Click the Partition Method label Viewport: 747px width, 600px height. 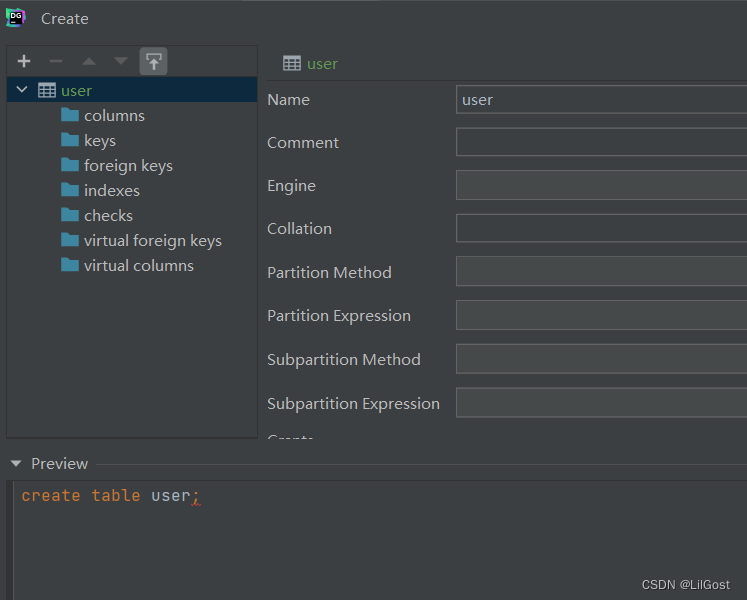[330, 273]
